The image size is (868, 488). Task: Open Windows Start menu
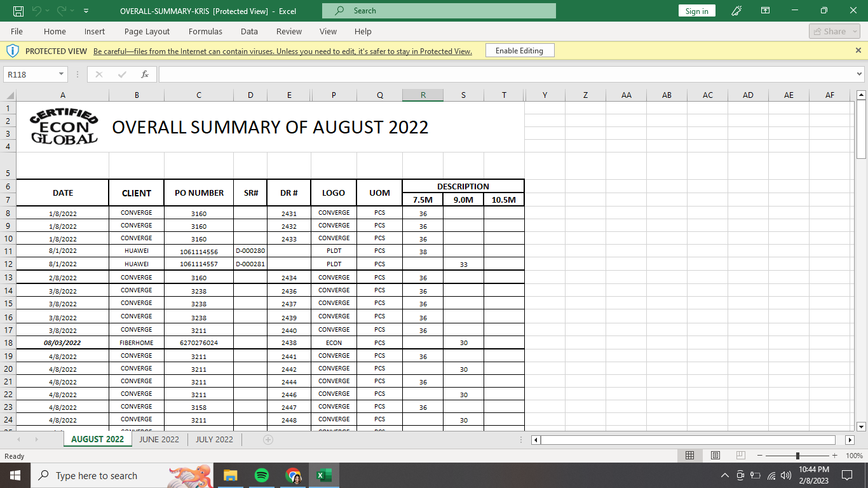pyautogui.click(x=15, y=475)
